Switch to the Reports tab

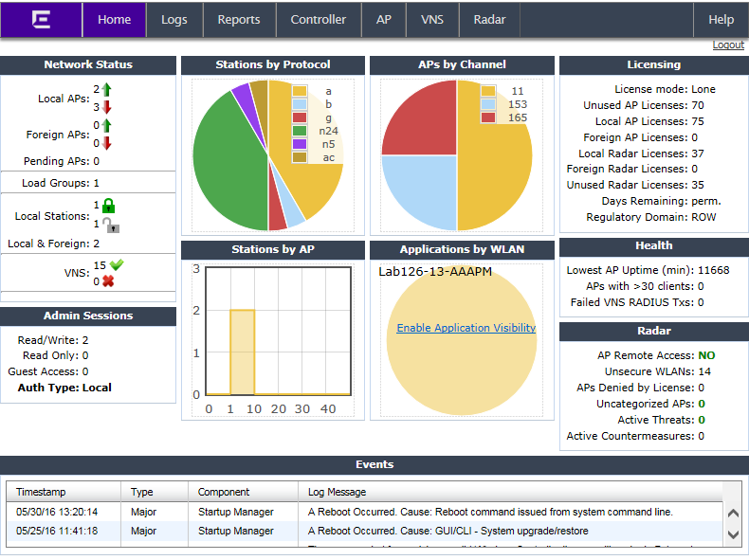239,20
